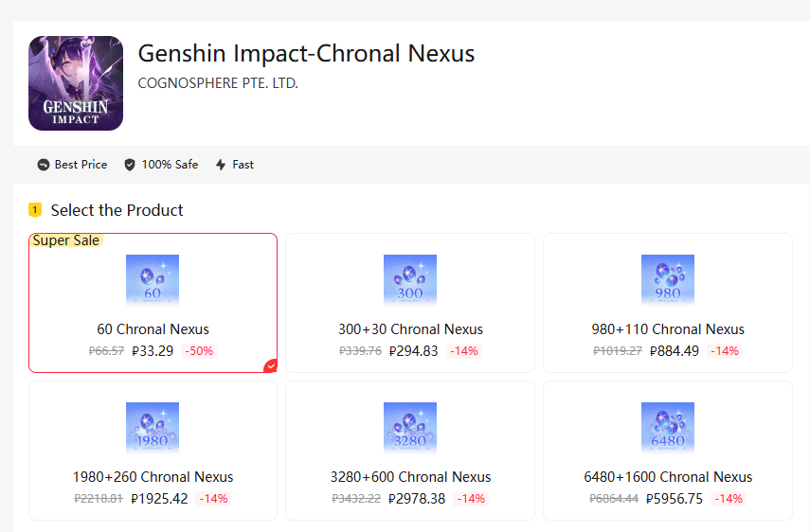Click the ₱5956.75 sale price
The image size is (810, 532).
coord(675,499)
